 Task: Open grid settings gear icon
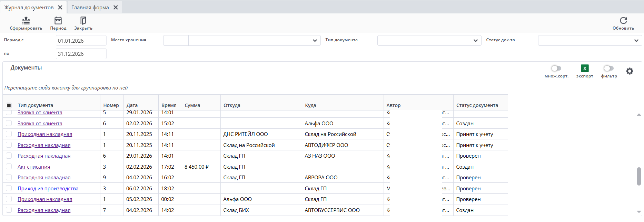click(630, 71)
